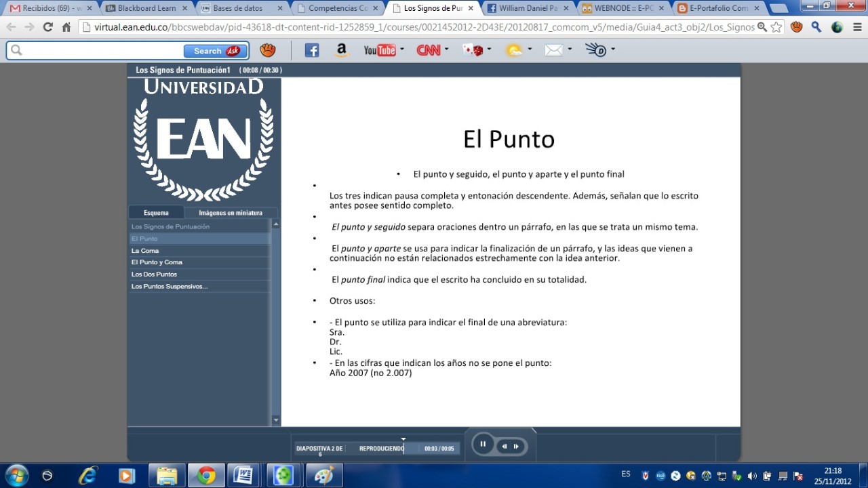Advance to the next slide

(x=517, y=446)
